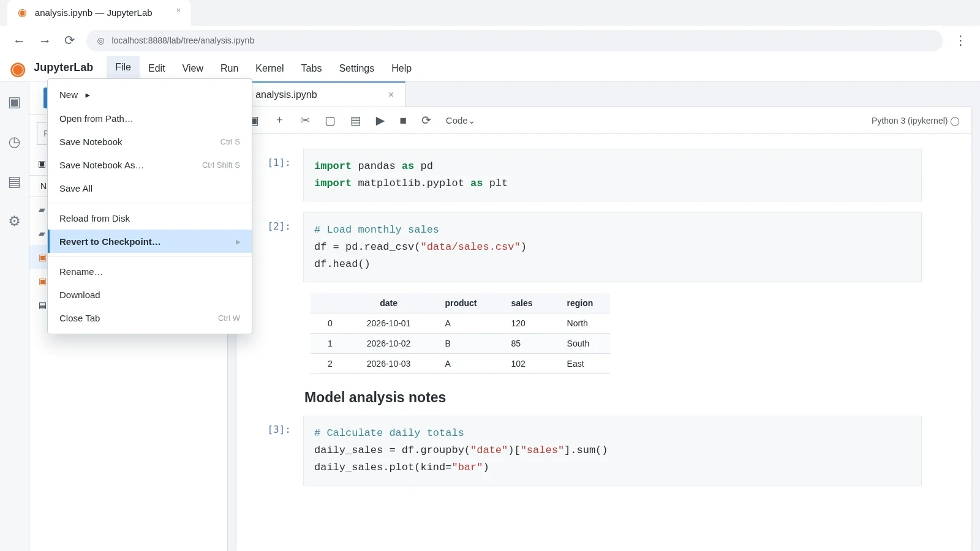The image size is (980, 551).
Task: Open the table of contents sidebar icon
Action: [15, 182]
